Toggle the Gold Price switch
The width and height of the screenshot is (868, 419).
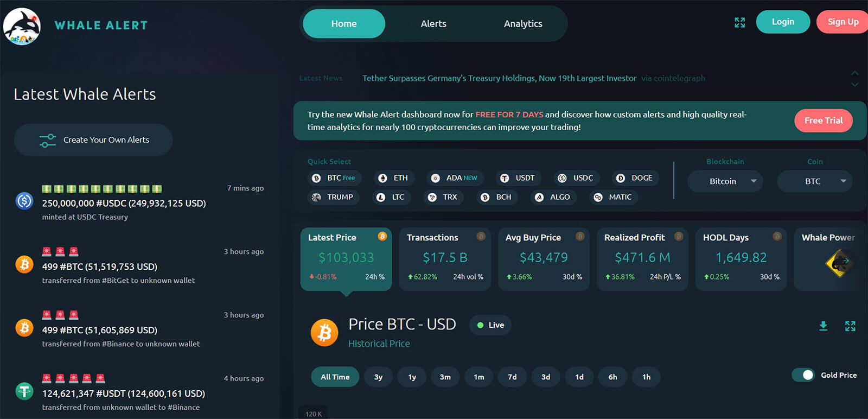[803, 375]
